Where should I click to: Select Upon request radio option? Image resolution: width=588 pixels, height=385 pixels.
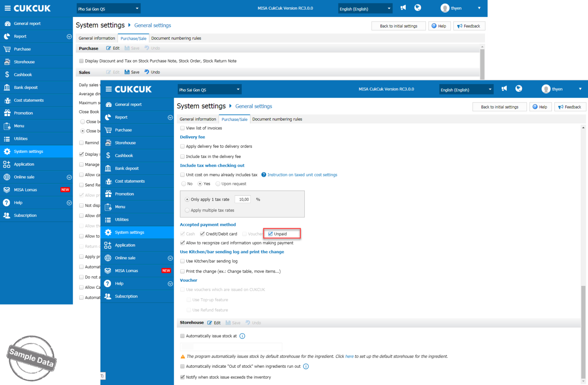click(x=218, y=184)
